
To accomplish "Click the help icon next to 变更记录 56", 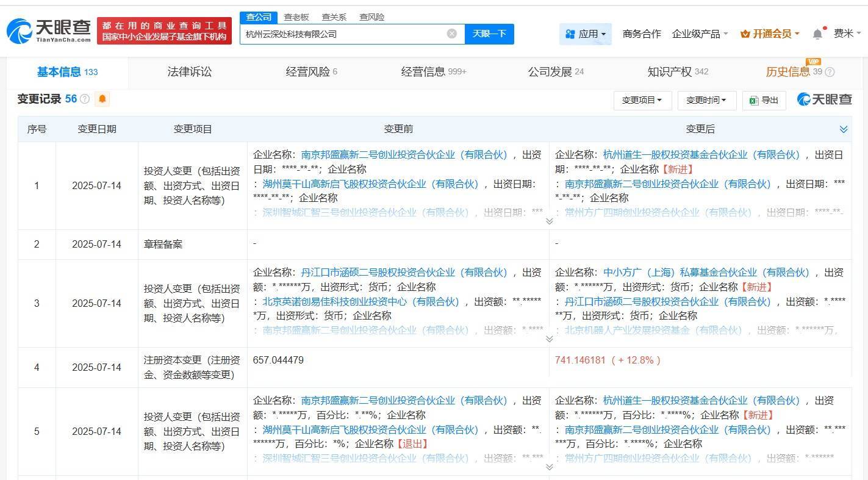I will pyautogui.click(x=85, y=99).
